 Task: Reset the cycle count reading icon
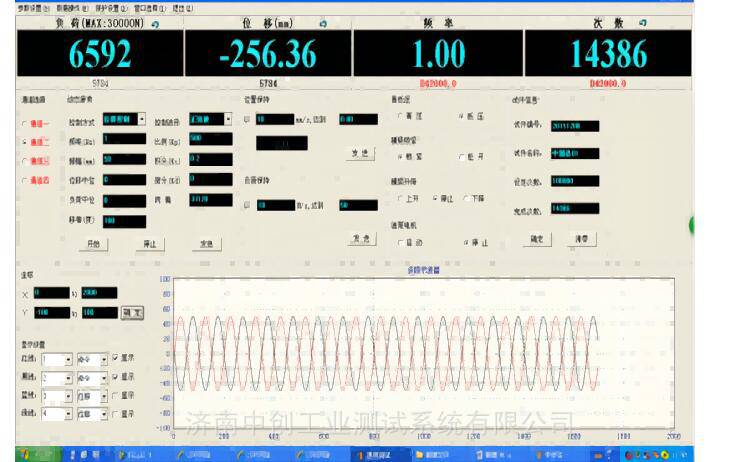(x=643, y=23)
